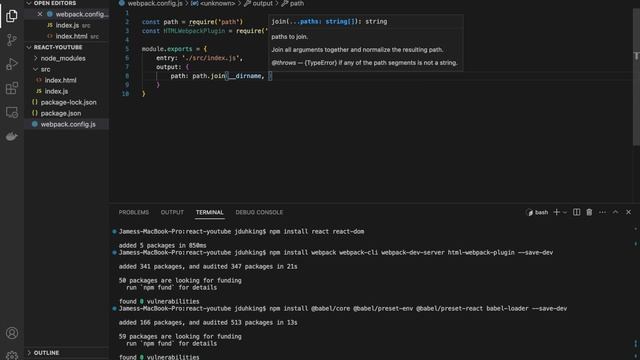Place cursor after __dirname, in line 8
This screenshot has height=360, width=640.
pyautogui.click(x=266, y=76)
